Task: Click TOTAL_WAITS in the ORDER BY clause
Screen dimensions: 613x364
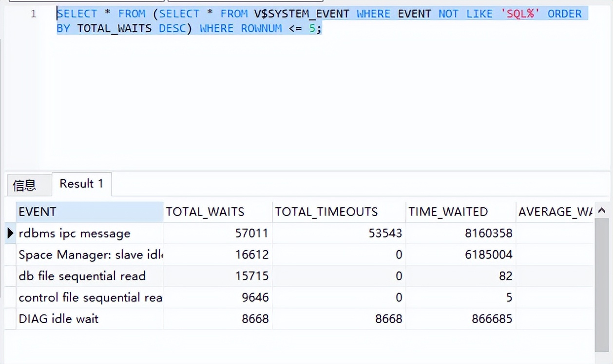Action: [114, 28]
